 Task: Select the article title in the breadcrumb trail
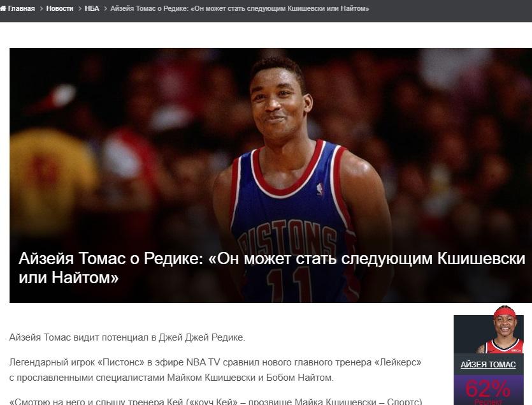coord(240,8)
